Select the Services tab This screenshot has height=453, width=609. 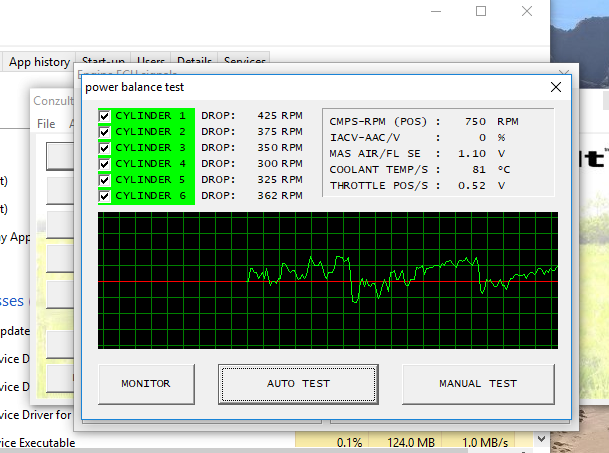[x=244, y=62]
